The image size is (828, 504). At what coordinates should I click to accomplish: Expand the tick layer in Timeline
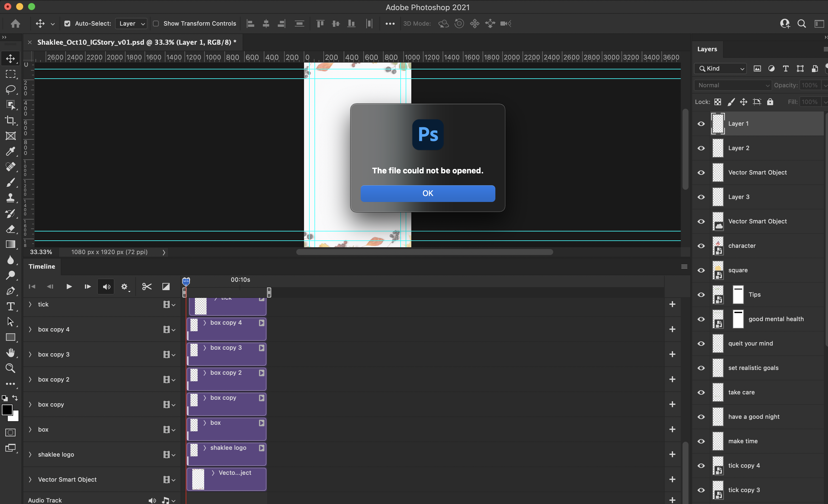(x=30, y=304)
